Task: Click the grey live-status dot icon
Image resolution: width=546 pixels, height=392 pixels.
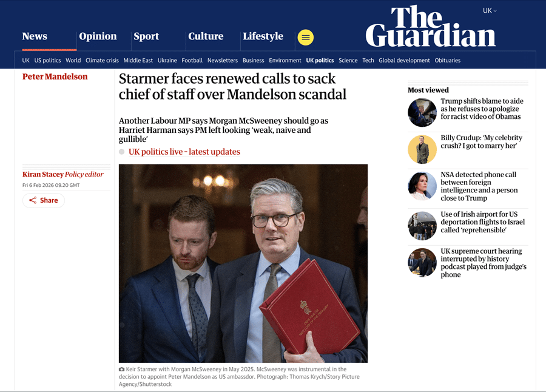Action: tap(121, 152)
